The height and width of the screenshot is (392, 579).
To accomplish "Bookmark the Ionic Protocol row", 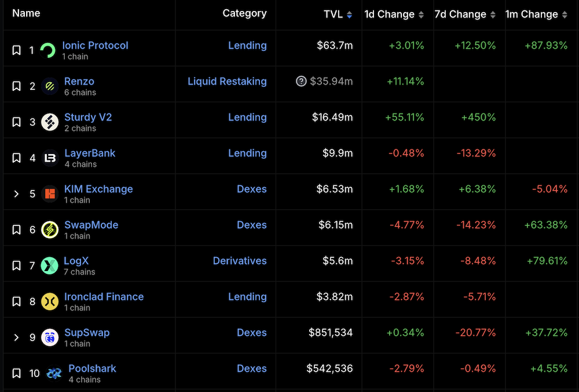I will pos(17,50).
